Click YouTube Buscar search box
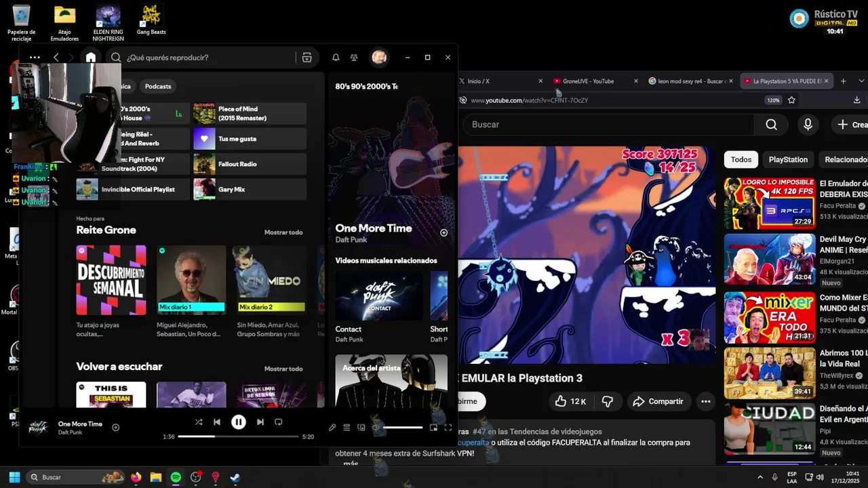868x488 pixels. [x=608, y=125]
